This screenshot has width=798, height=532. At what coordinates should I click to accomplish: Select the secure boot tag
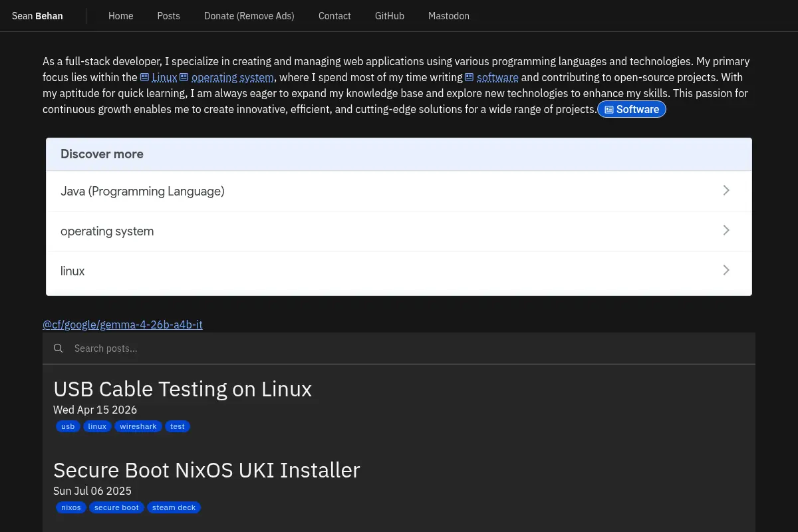point(116,507)
